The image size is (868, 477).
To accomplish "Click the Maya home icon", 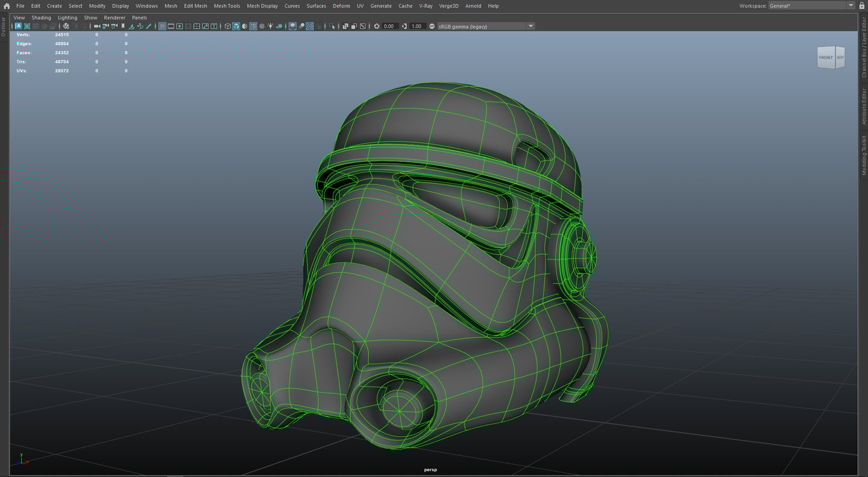I will click(7, 6).
